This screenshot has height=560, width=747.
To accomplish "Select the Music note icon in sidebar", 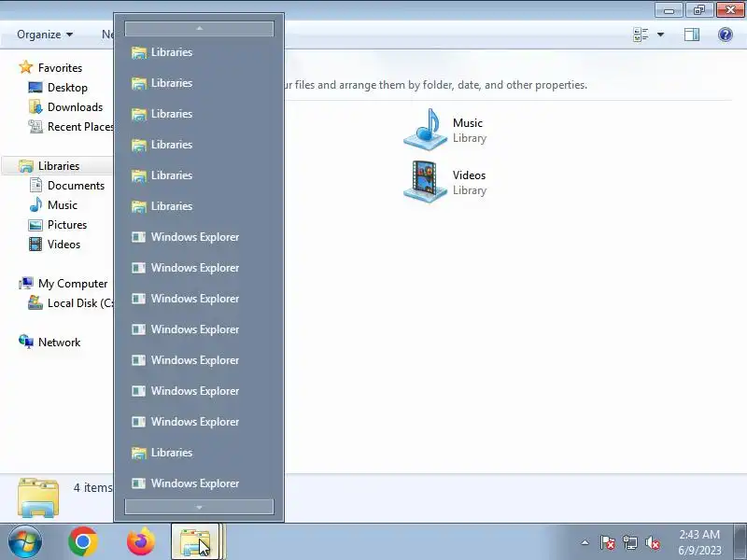I will (35, 205).
